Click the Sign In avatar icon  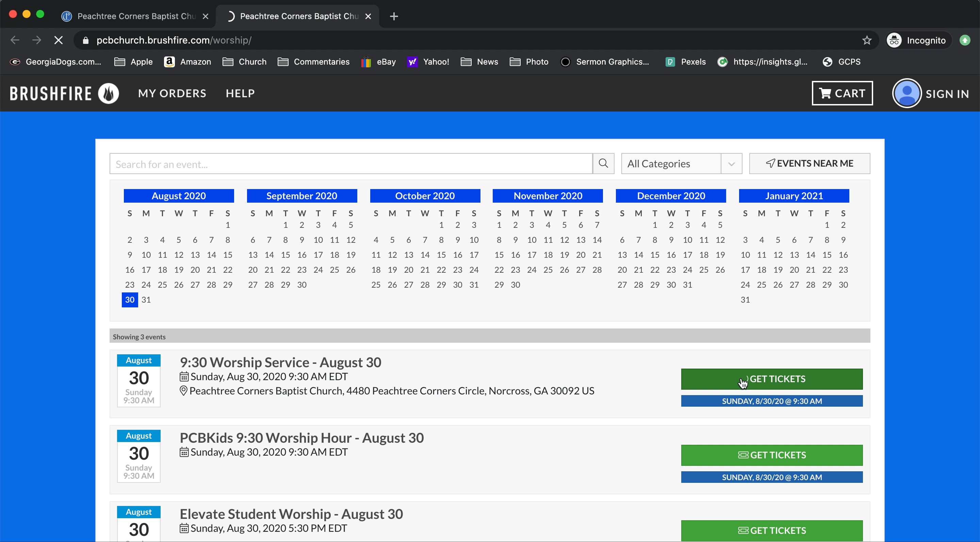(906, 93)
